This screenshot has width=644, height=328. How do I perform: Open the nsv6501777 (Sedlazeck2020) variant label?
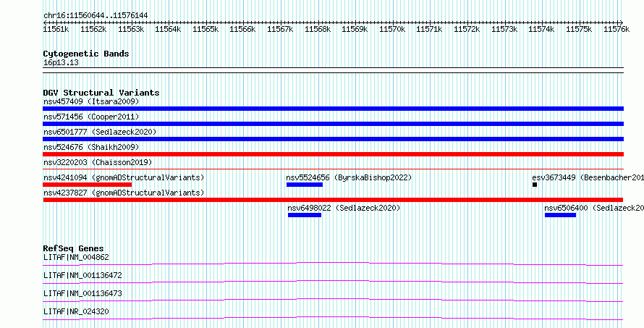pos(100,132)
